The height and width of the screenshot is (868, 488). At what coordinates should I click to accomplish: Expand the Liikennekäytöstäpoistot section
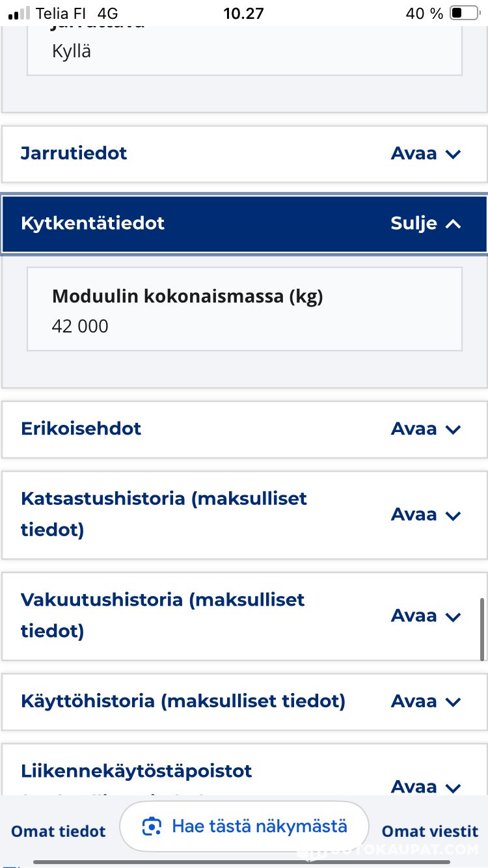[x=244, y=778]
